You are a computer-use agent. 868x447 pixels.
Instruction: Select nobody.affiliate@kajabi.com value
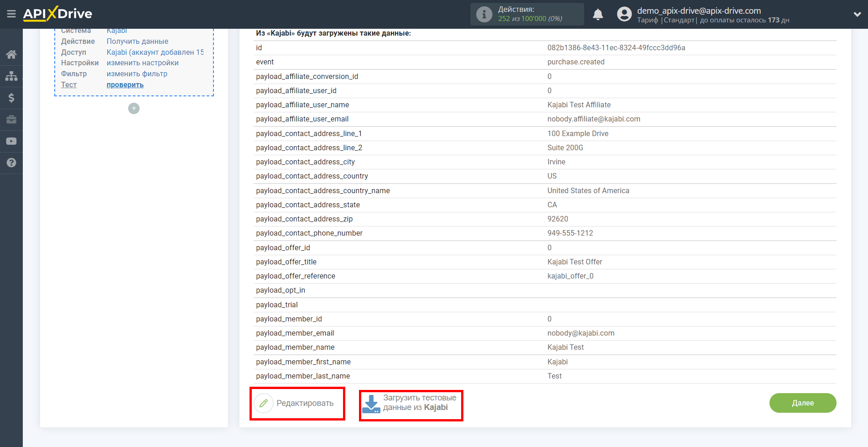point(594,119)
